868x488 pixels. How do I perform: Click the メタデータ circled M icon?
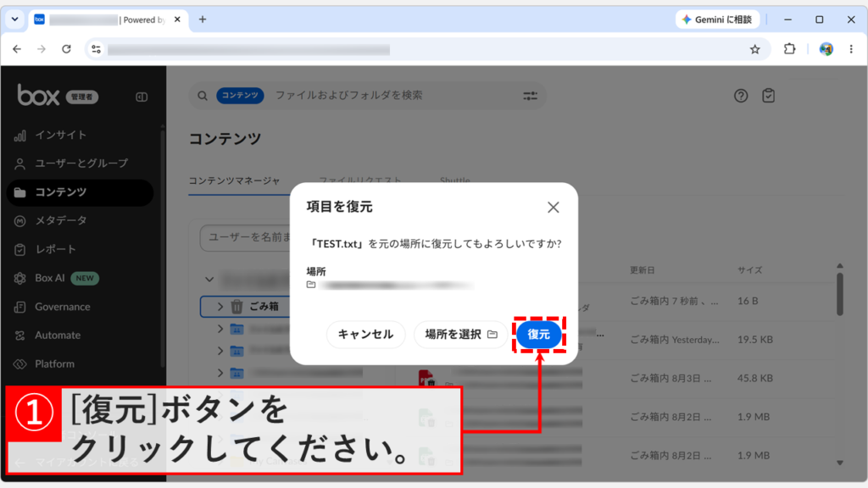(20, 221)
